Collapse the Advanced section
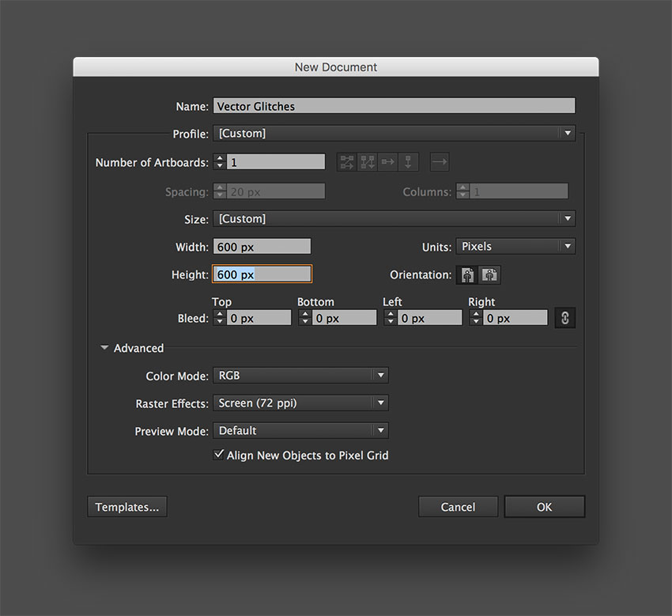Image resolution: width=672 pixels, height=616 pixels. 104,347
